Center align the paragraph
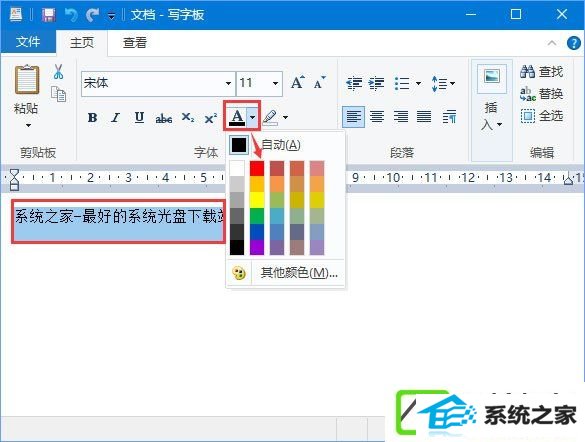585x442 pixels. click(377, 116)
